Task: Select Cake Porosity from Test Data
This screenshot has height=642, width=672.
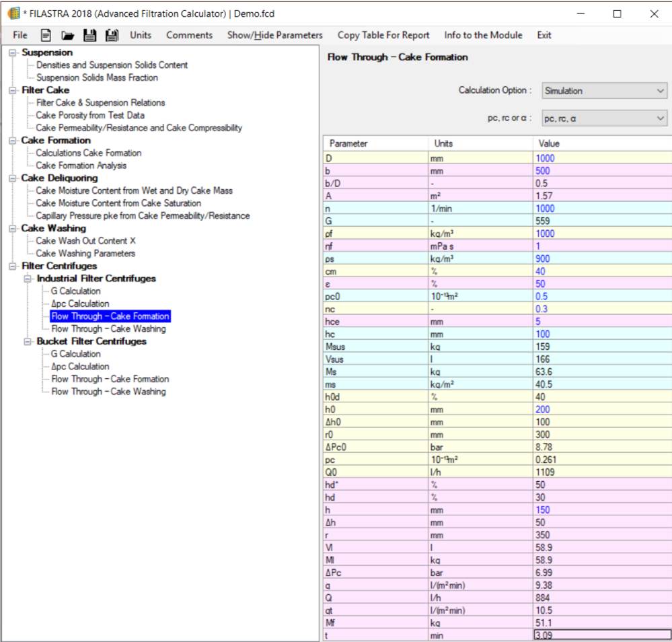Action: tap(90, 115)
